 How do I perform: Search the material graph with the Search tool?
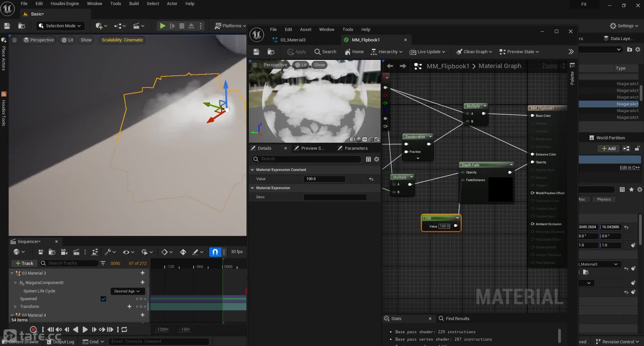(x=325, y=52)
